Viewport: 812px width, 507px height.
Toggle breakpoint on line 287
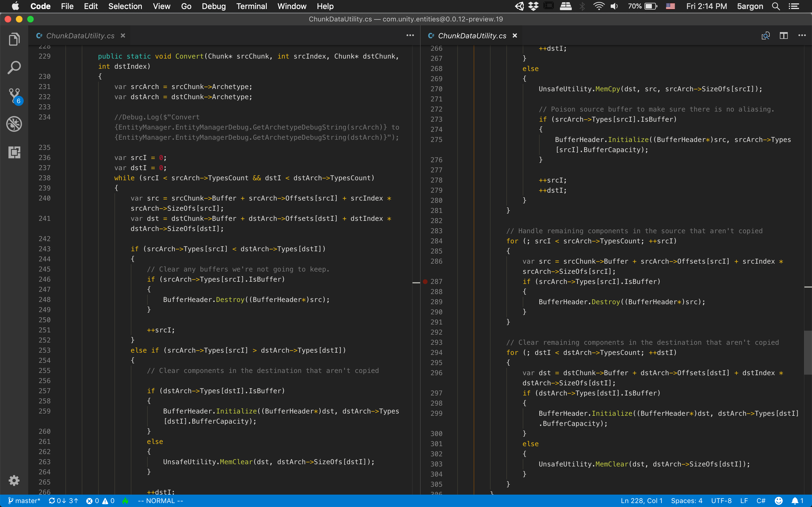(x=425, y=282)
